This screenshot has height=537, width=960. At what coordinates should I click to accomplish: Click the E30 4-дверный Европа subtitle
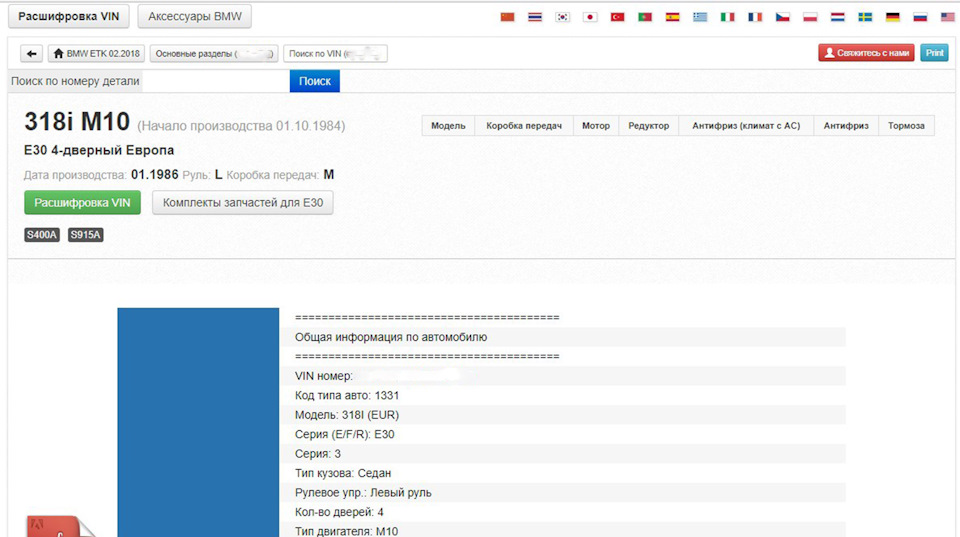[x=99, y=150]
